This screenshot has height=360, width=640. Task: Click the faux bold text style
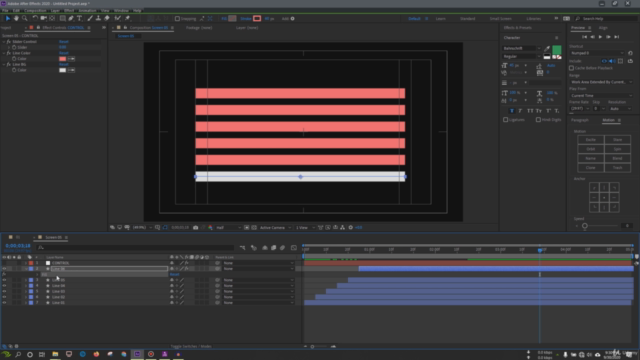[x=512, y=111]
